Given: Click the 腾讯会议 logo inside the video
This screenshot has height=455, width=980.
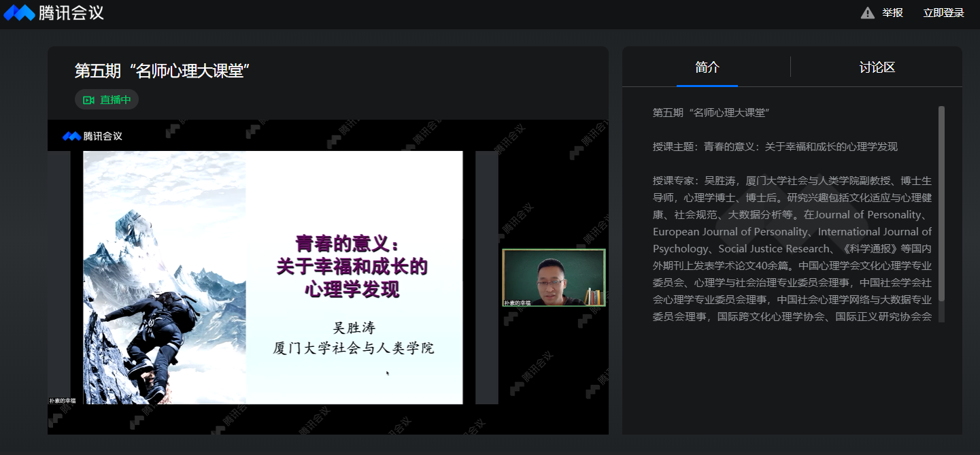Looking at the screenshot, I should coord(92,136).
